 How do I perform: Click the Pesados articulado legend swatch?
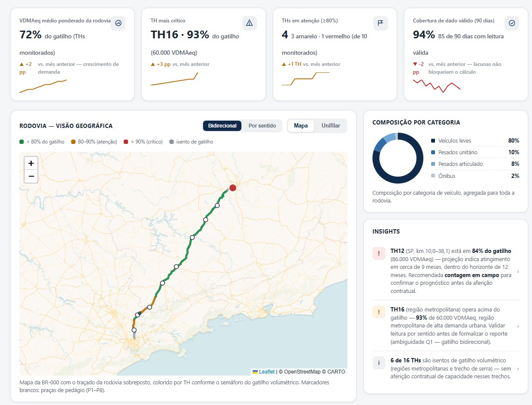click(x=433, y=164)
